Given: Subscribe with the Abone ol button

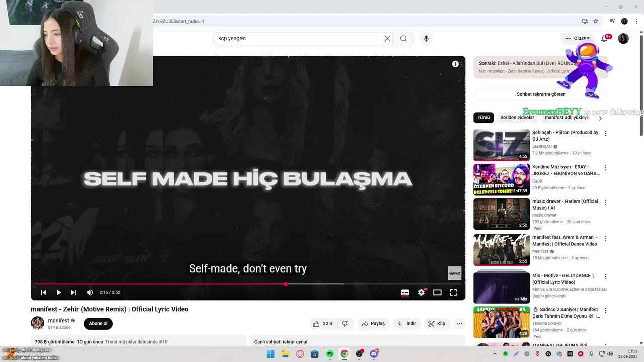Looking at the screenshot, I should (98, 324).
